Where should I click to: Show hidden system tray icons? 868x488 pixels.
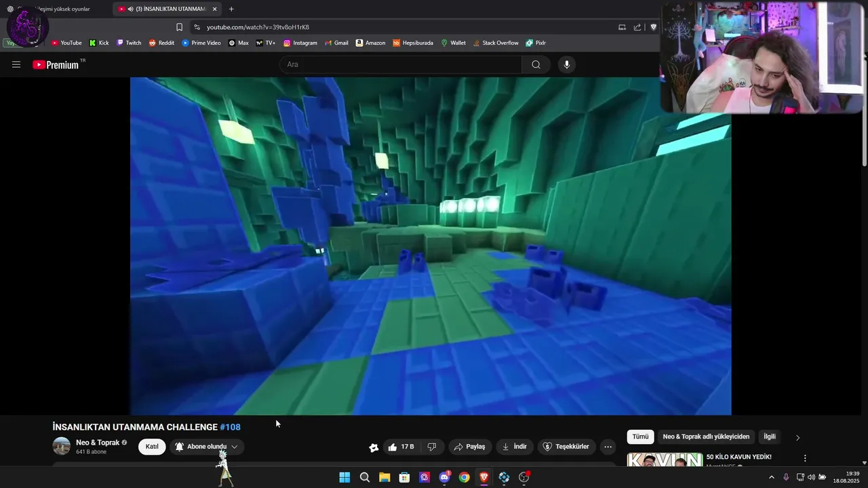click(x=771, y=477)
